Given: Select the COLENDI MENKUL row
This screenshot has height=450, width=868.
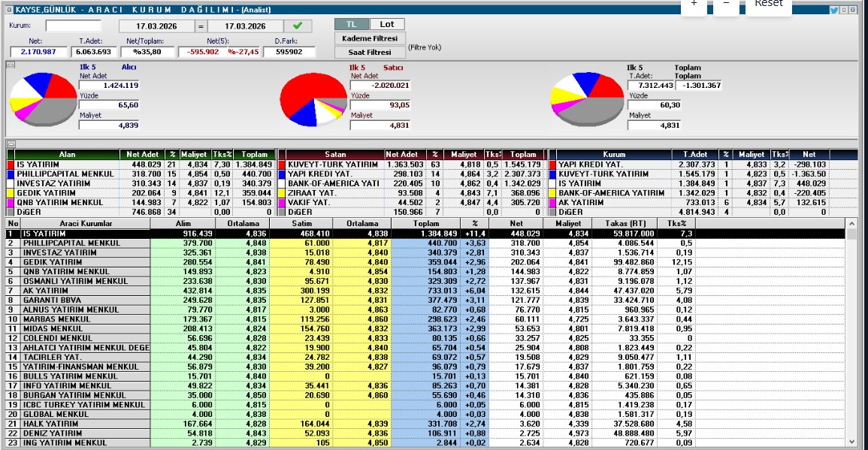Looking at the screenshot, I should pyautogui.click(x=425, y=338).
